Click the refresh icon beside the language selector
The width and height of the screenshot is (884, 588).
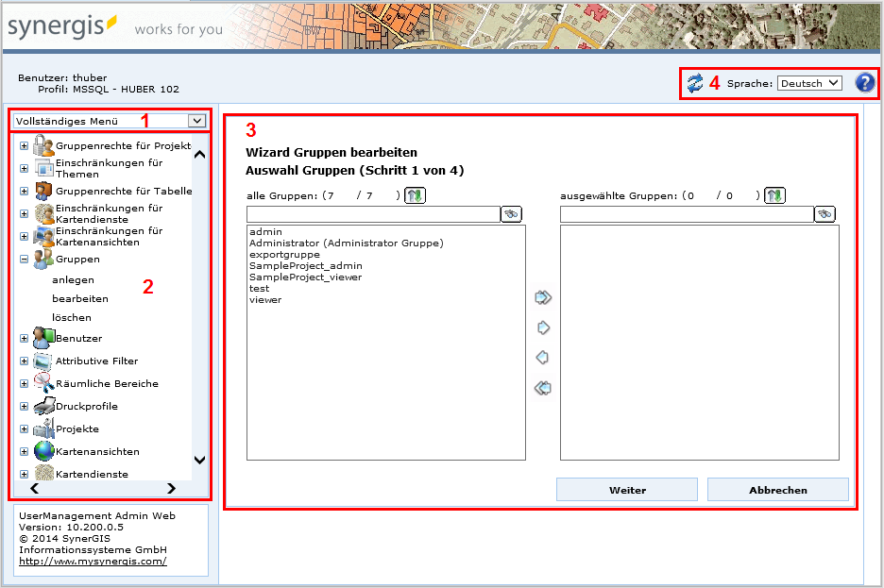click(697, 82)
